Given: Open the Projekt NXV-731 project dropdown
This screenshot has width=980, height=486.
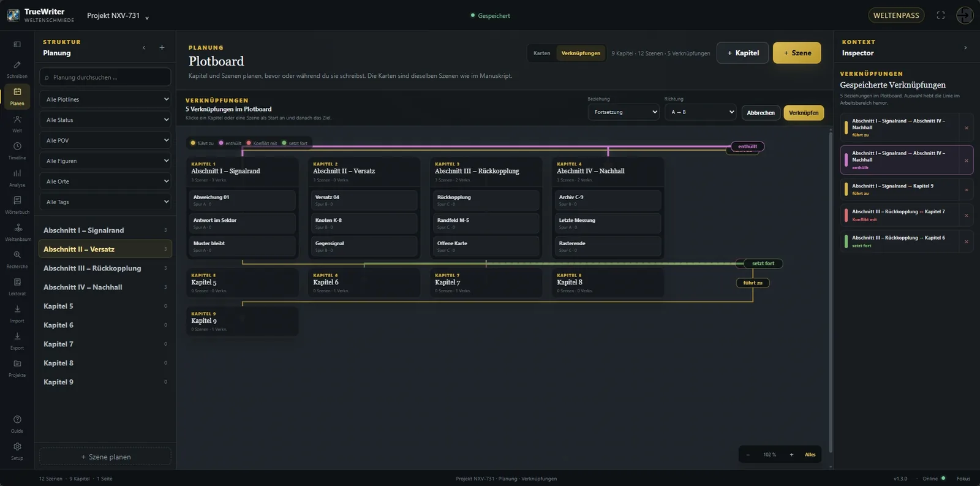Looking at the screenshot, I should point(118,15).
